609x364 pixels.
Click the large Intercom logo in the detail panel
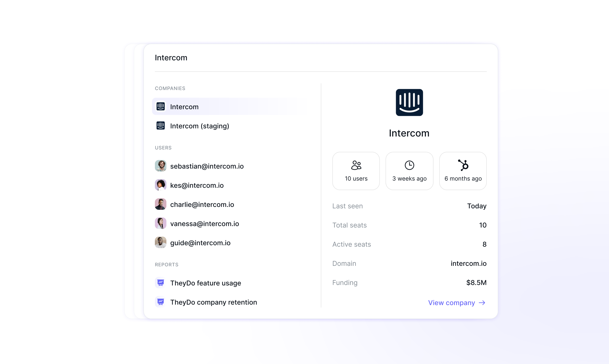pyautogui.click(x=409, y=102)
